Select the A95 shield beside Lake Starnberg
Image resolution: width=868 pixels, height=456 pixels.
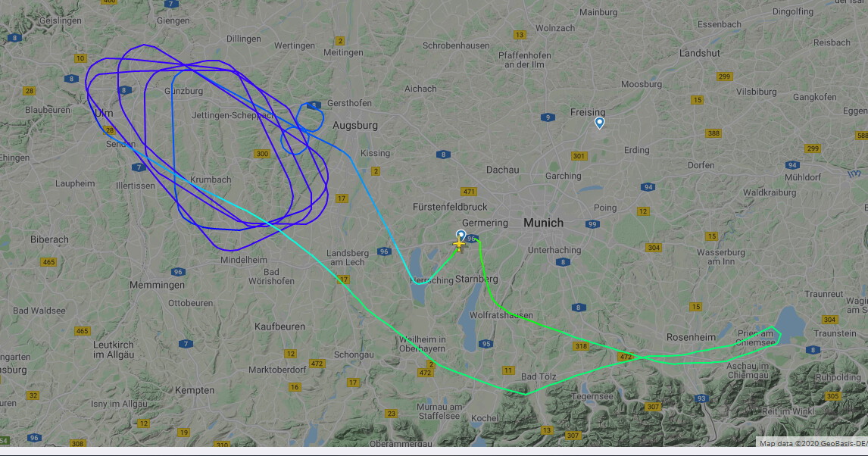tap(486, 344)
